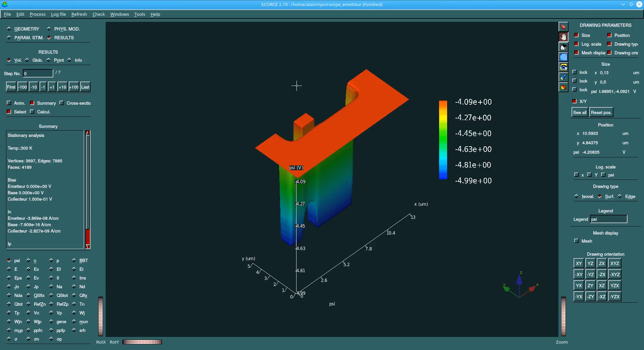Screen dimensions: 644x350
Task: Click the eye view icon
Action: pyautogui.click(x=563, y=67)
